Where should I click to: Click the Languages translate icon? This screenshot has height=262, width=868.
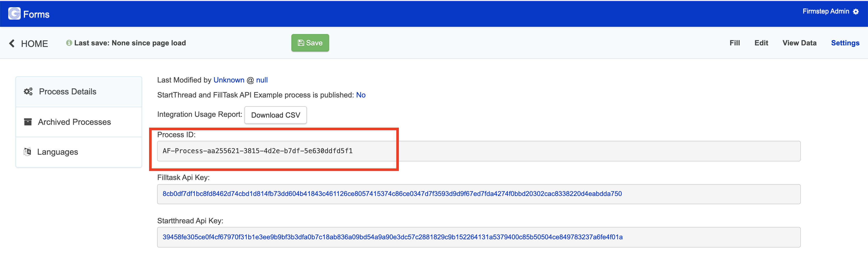click(x=28, y=152)
